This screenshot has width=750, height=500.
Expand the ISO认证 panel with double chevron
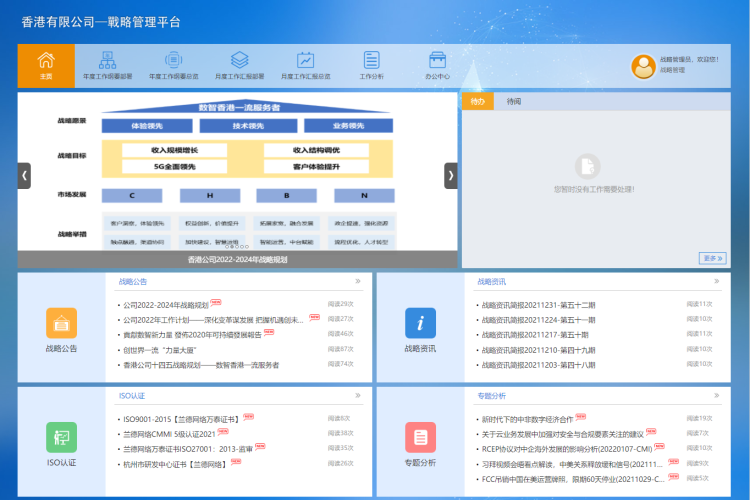tap(357, 396)
